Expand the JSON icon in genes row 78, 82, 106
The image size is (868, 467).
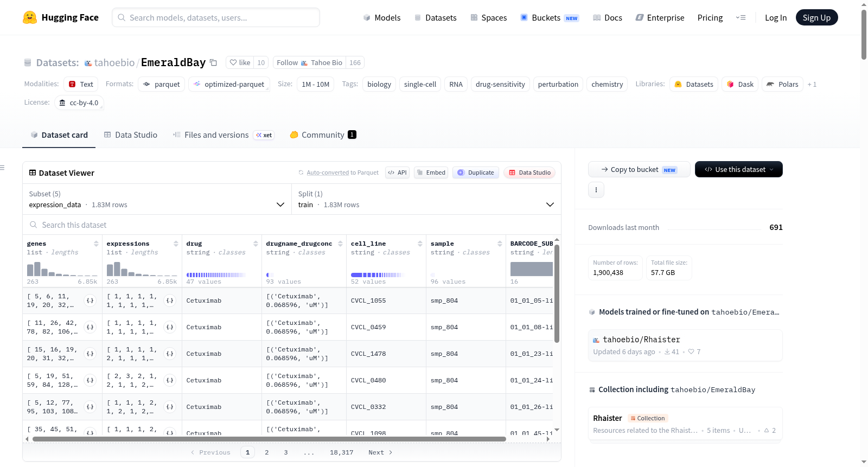[90, 327]
